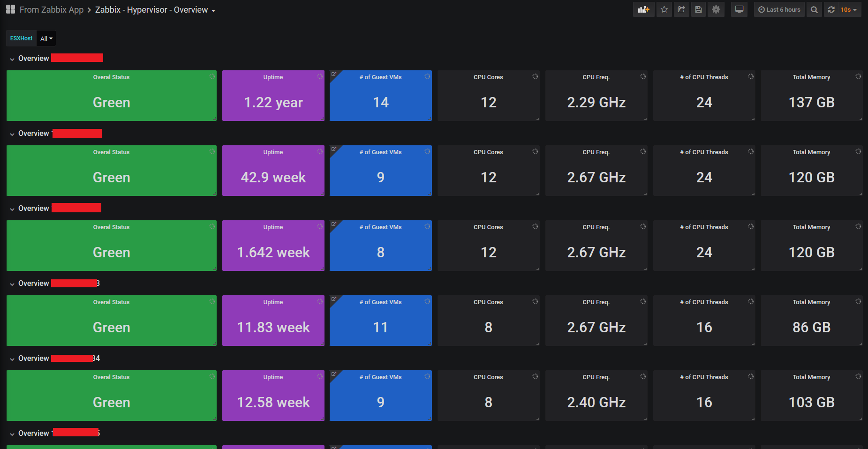868x449 pixels.
Task: Click the 'From Zabbix App' folder link
Action: coord(52,10)
